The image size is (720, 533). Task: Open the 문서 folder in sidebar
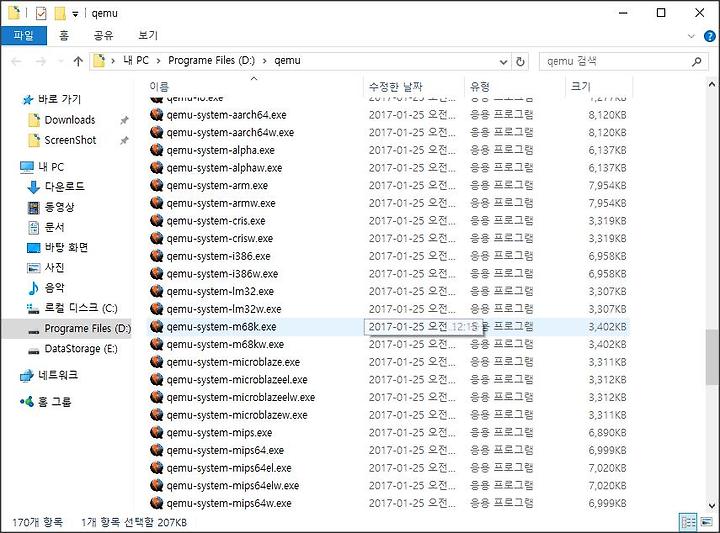tap(54, 227)
